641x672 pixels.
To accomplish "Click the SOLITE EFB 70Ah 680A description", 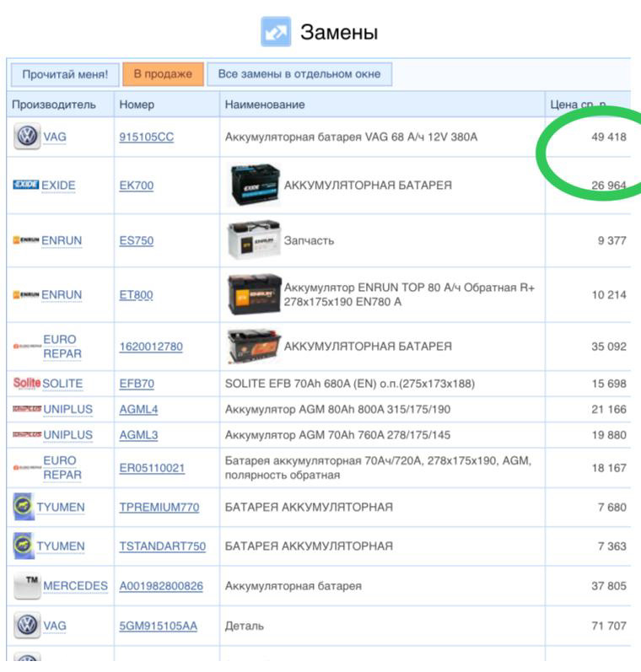I will 350,384.
